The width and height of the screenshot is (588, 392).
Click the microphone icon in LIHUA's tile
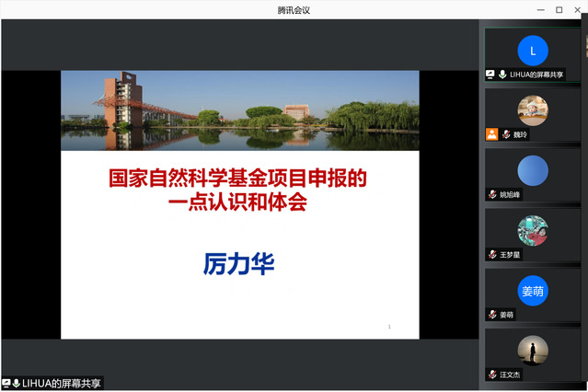[502, 75]
